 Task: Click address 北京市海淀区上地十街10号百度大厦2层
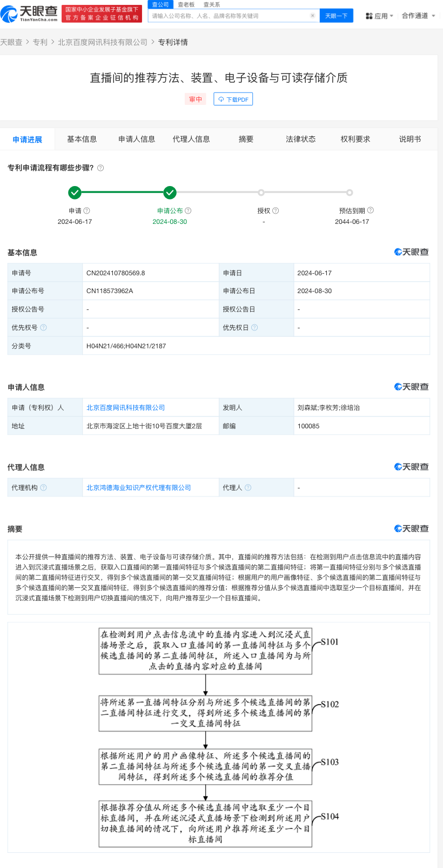click(x=144, y=426)
